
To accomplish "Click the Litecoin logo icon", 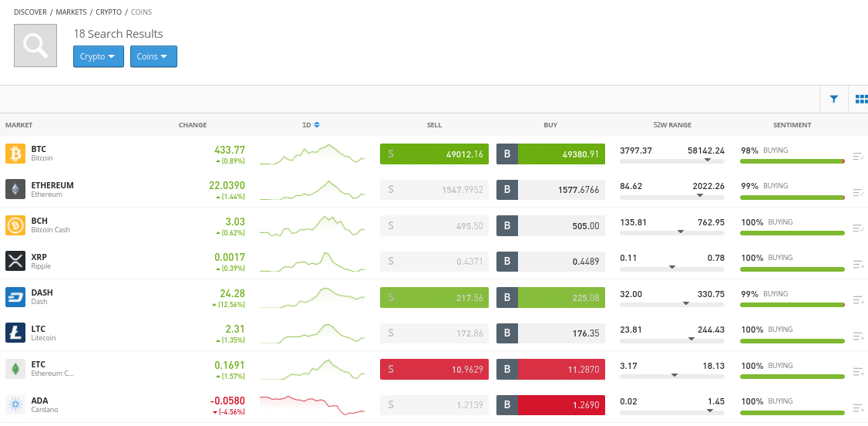I will coord(15,333).
